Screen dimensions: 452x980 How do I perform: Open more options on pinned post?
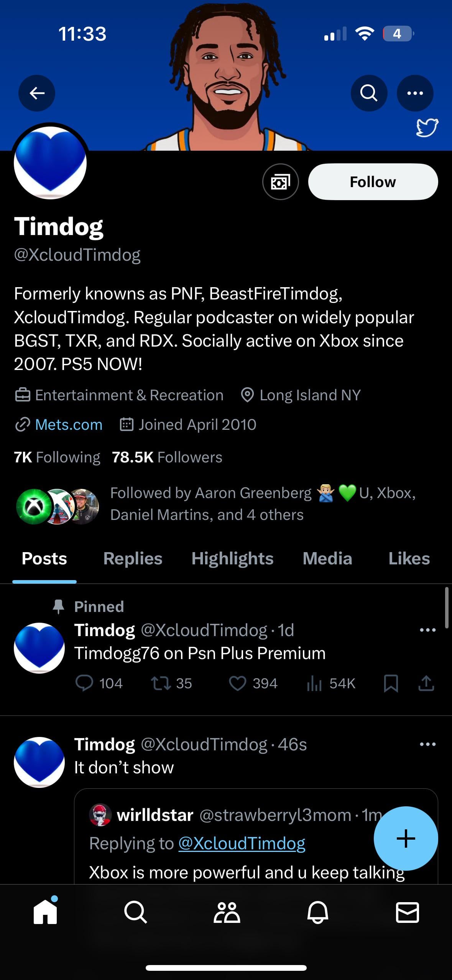(x=427, y=630)
